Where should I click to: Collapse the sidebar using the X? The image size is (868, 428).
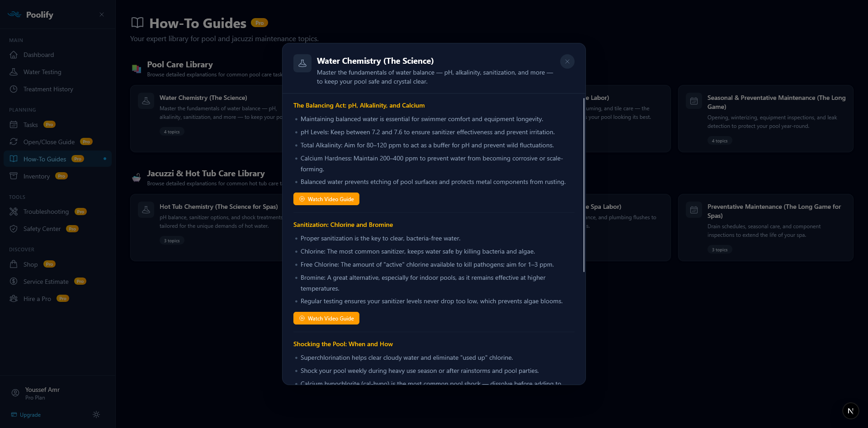click(x=102, y=14)
